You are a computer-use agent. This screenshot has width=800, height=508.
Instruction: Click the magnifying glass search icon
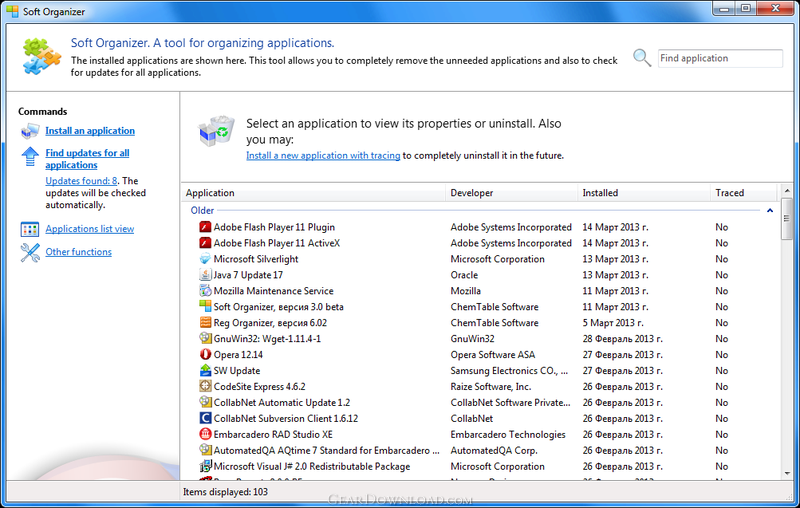tap(642, 58)
